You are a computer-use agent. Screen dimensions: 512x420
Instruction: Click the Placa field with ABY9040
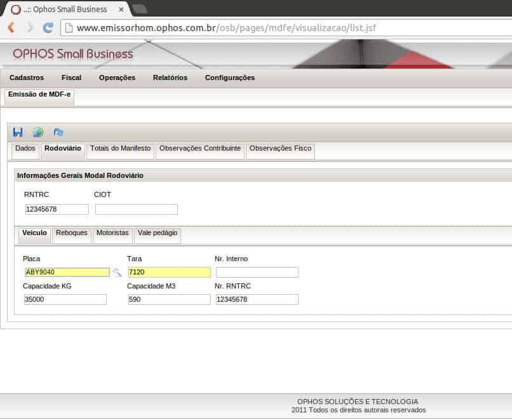67,272
